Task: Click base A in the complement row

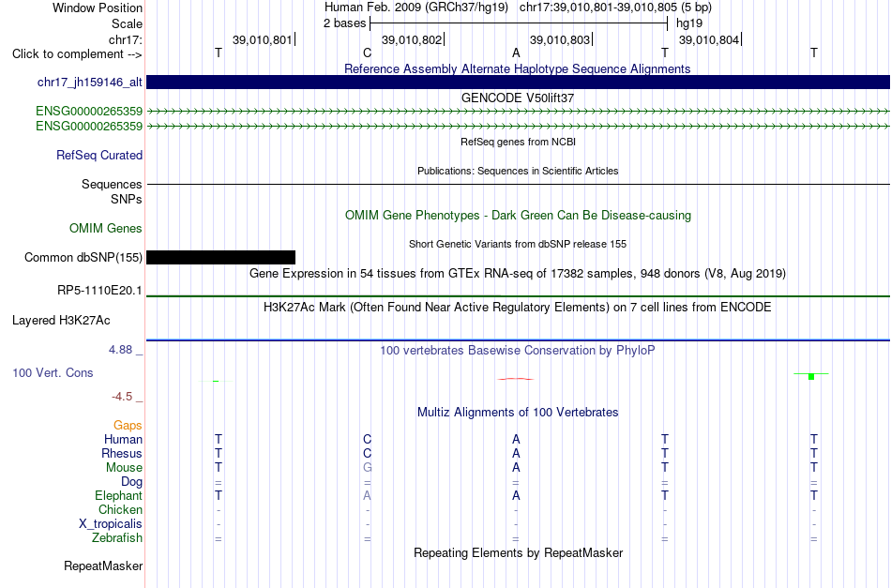Action: 516,53
